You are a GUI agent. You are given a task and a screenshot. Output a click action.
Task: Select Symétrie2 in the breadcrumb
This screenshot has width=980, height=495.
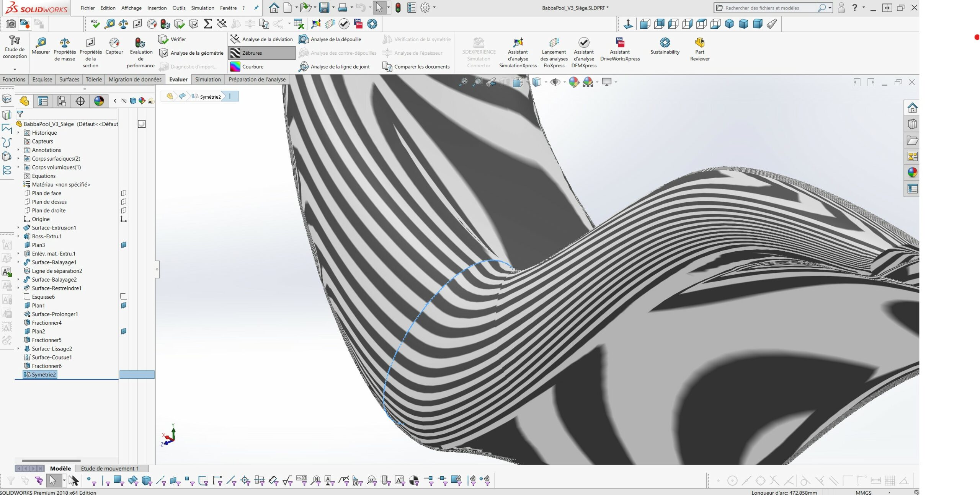coord(207,97)
